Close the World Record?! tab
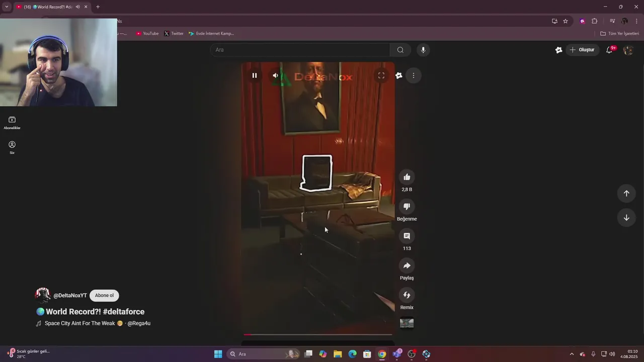 [x=86, y=7]
